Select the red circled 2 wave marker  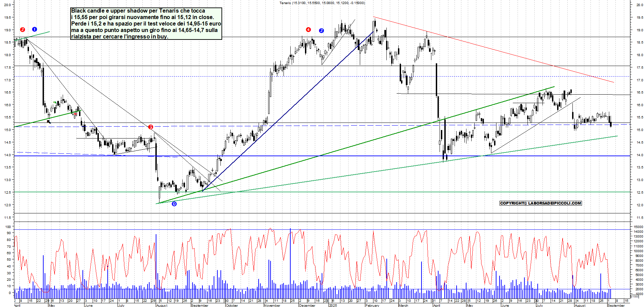click(x=22, y=30)
